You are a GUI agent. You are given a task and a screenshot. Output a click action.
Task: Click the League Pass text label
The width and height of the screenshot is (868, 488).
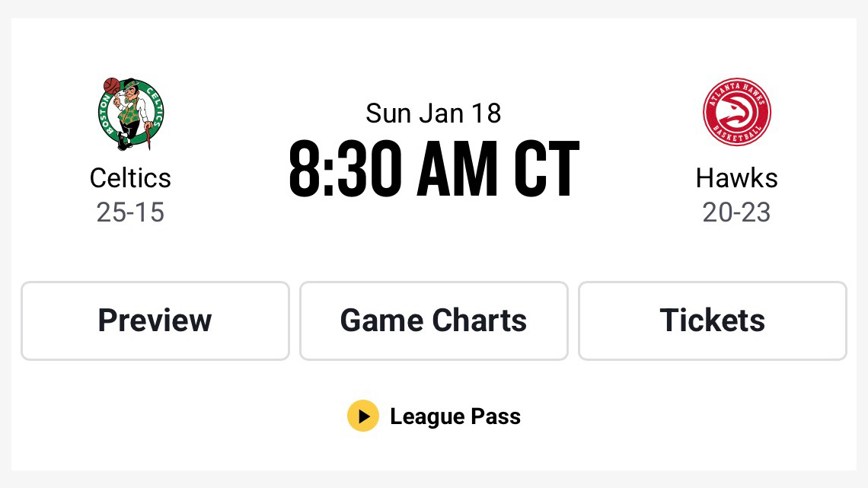click(x=455, y=416)
